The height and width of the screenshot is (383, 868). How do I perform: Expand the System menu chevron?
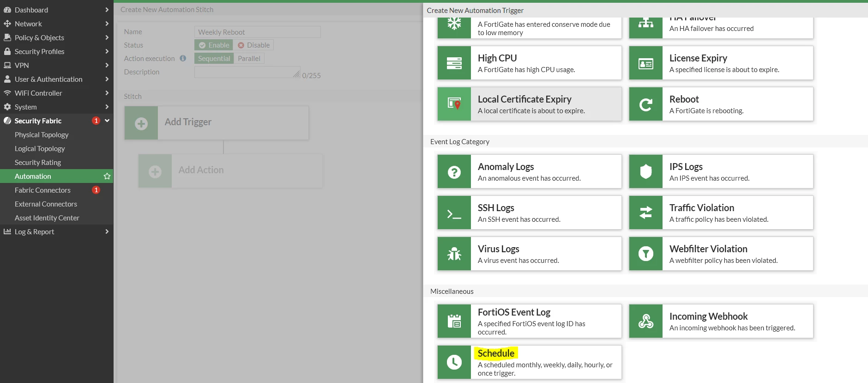(107, 107)
